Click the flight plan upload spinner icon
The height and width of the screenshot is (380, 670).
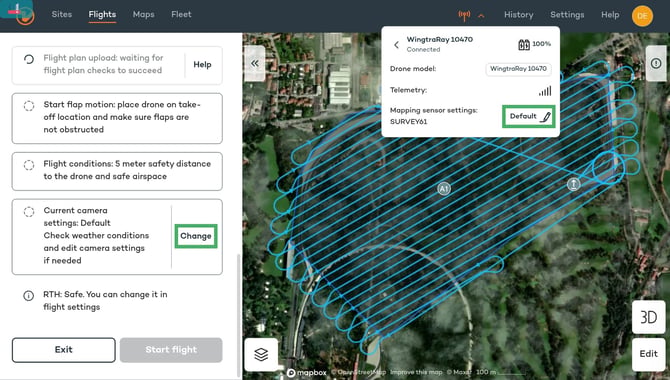tap(29, 59)
